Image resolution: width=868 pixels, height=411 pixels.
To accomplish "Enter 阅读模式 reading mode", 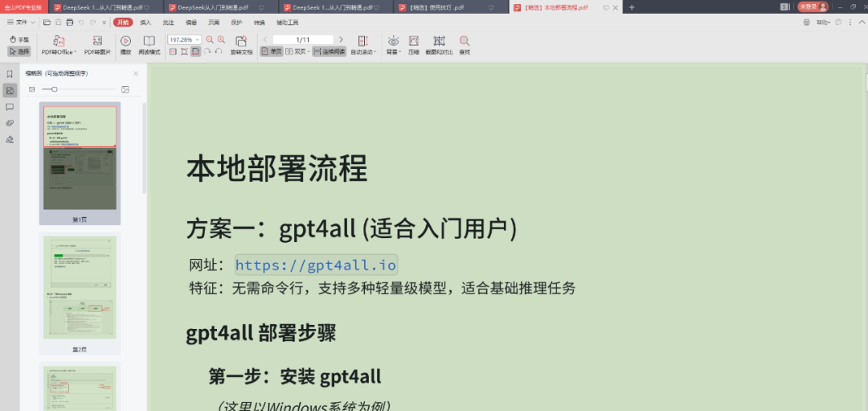I will 149,45.
